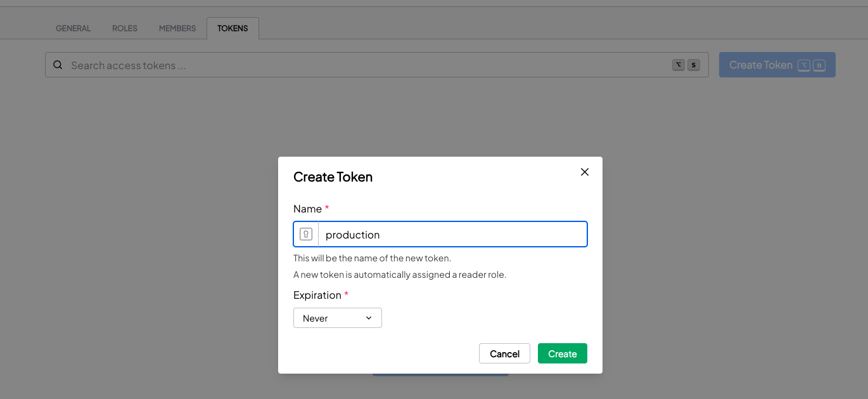Click the key icon in Name field
Image resolution: width=868 pixels, height=399 pixels.
click(x=306, y=234)
